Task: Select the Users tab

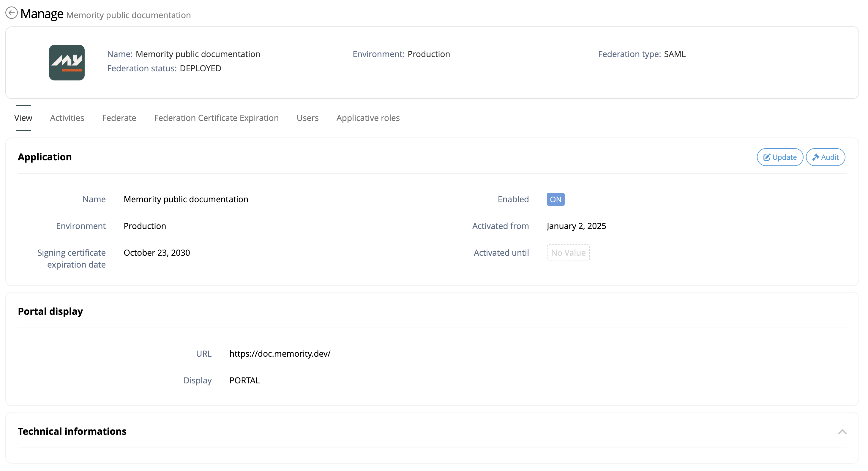Action: pyautogui.click(x=307, y=118)
